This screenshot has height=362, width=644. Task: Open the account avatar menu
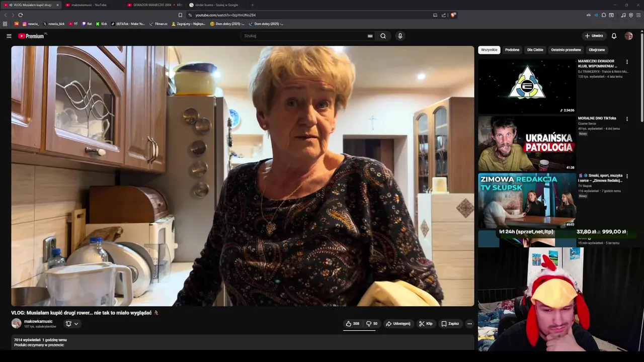(x=628, y=36)
